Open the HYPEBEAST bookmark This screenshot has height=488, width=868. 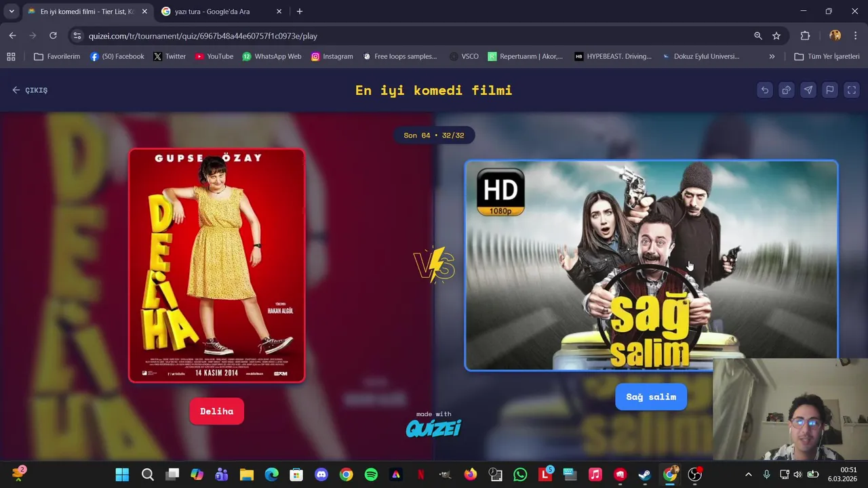pos(613,56)
